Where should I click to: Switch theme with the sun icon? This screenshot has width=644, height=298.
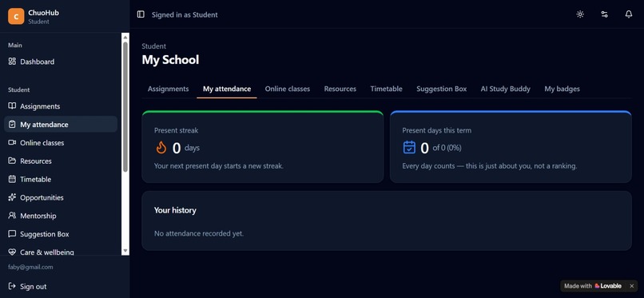[x=580, y=14]
